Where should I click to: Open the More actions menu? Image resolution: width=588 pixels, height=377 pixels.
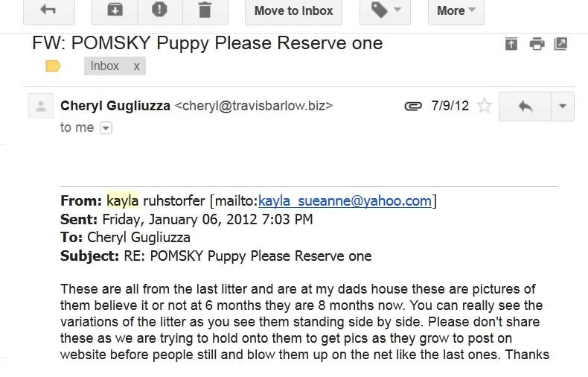456,10
